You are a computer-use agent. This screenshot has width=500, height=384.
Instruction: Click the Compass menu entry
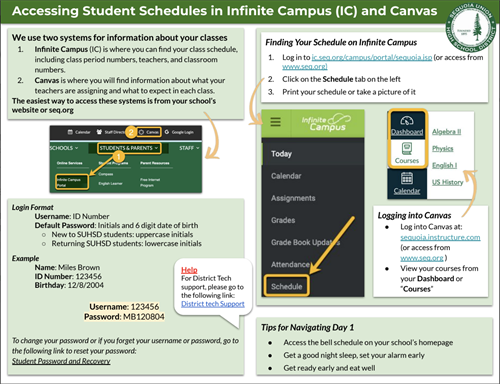tap(106, 174)
